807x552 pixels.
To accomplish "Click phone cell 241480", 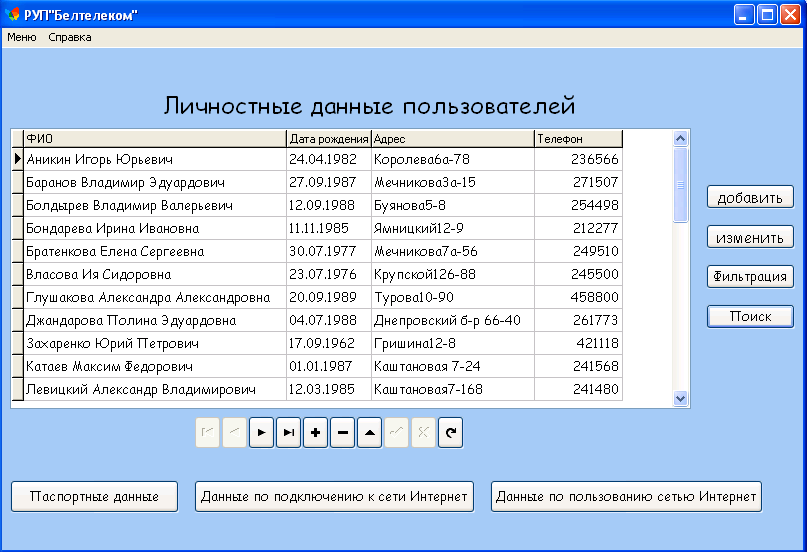I will (578, 389).
